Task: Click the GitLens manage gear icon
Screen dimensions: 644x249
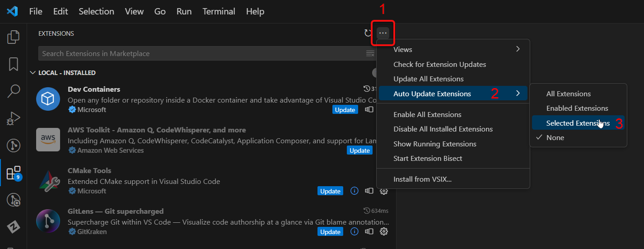Action: (x=384, y=232)
